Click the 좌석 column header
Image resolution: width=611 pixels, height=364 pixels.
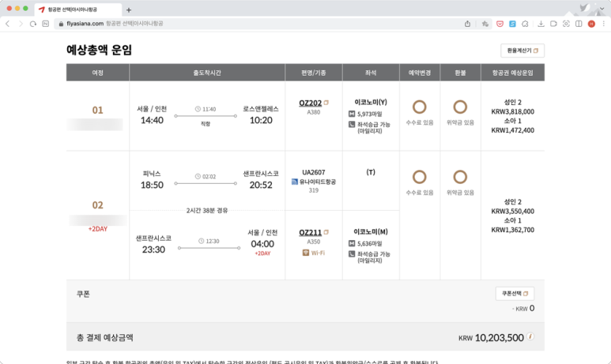coord(371,73)
